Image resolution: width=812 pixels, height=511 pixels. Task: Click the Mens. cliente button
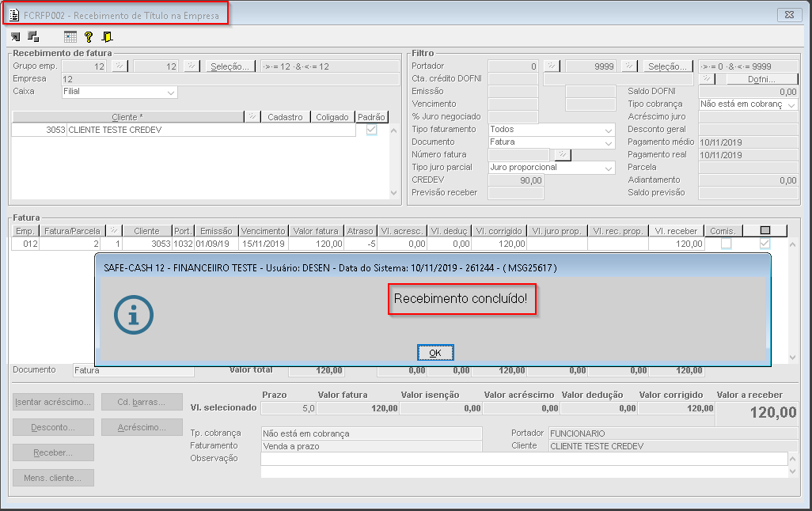53,478
